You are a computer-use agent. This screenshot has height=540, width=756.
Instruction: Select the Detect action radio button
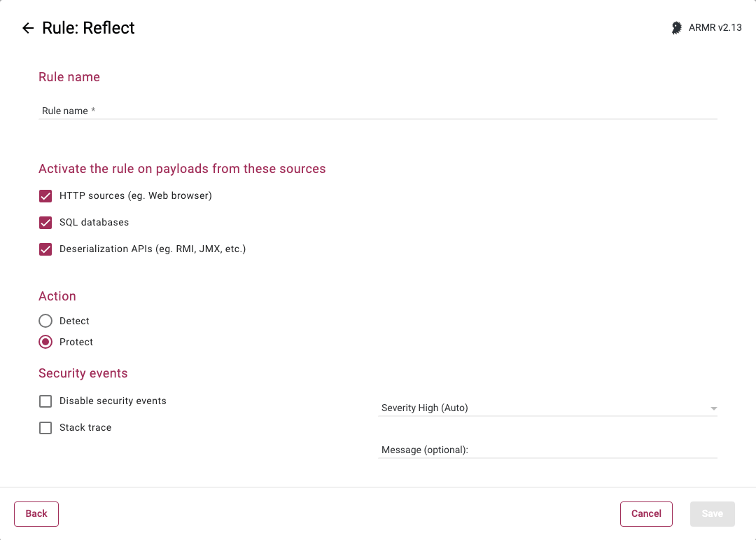(x=45, y=321)
